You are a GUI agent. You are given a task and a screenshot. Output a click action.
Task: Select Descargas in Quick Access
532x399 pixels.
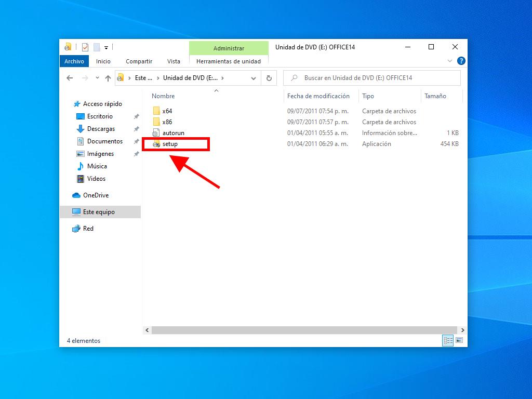click(x=101, y=129)
